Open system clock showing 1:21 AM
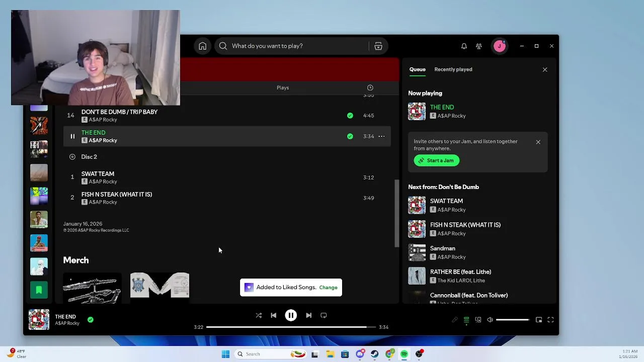This screenshot has width=644, height=362. [628, 354]
